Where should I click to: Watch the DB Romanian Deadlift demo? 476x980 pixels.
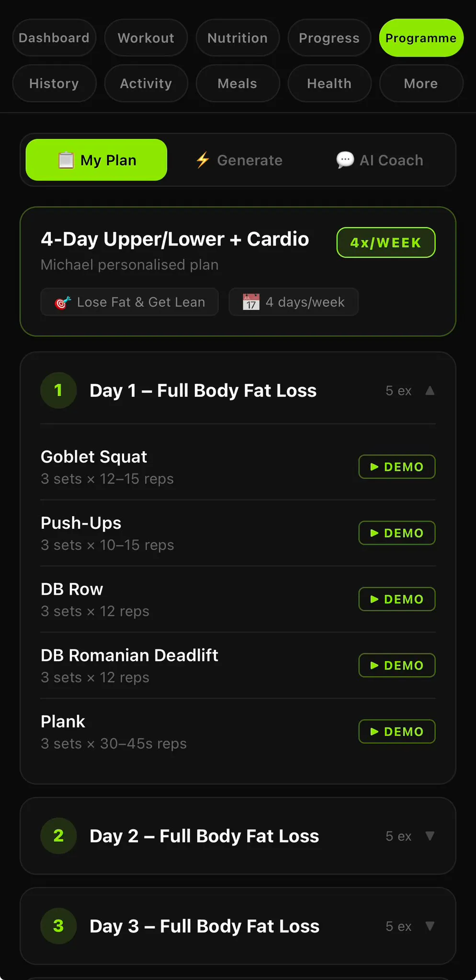pos(397,665)
